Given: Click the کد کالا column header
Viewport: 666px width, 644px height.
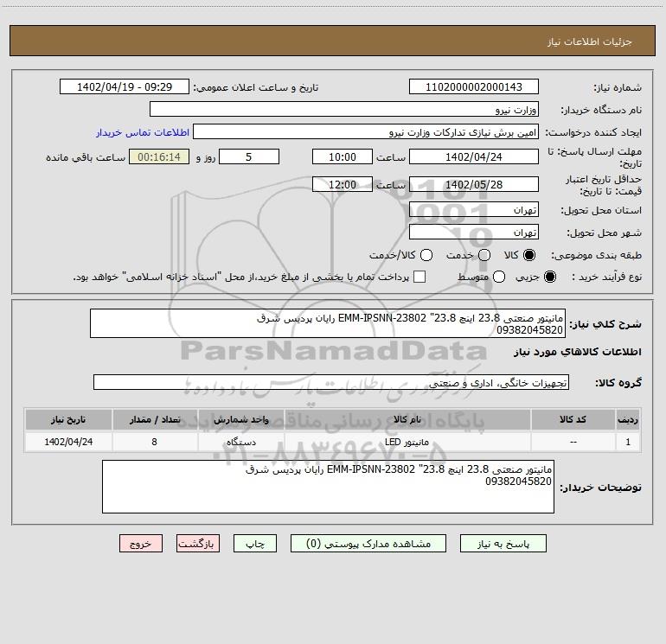Looking at the screenshot, I should (573, 419).
